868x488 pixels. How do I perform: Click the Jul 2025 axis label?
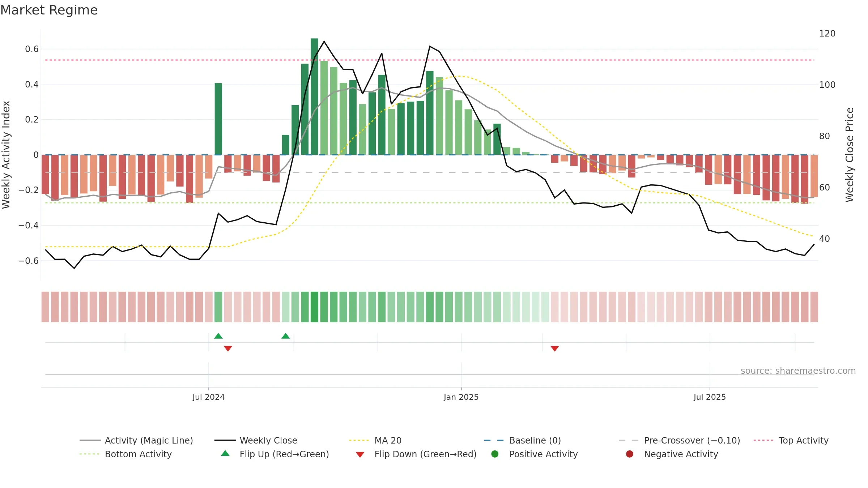(x=710, y=397)
